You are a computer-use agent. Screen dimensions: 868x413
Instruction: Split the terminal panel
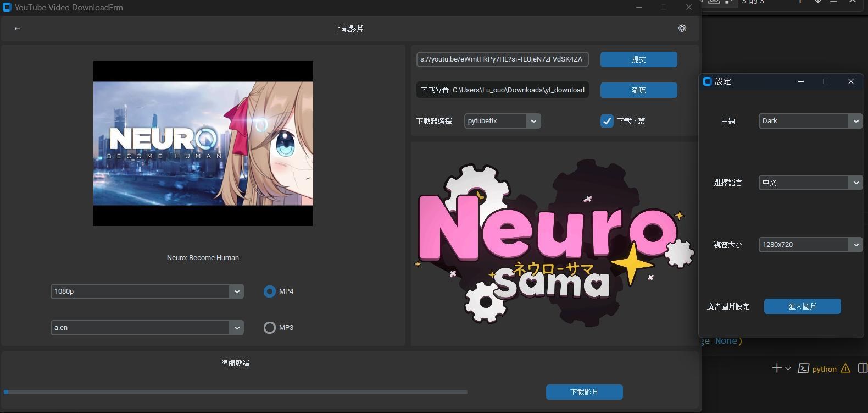(863, 368)
